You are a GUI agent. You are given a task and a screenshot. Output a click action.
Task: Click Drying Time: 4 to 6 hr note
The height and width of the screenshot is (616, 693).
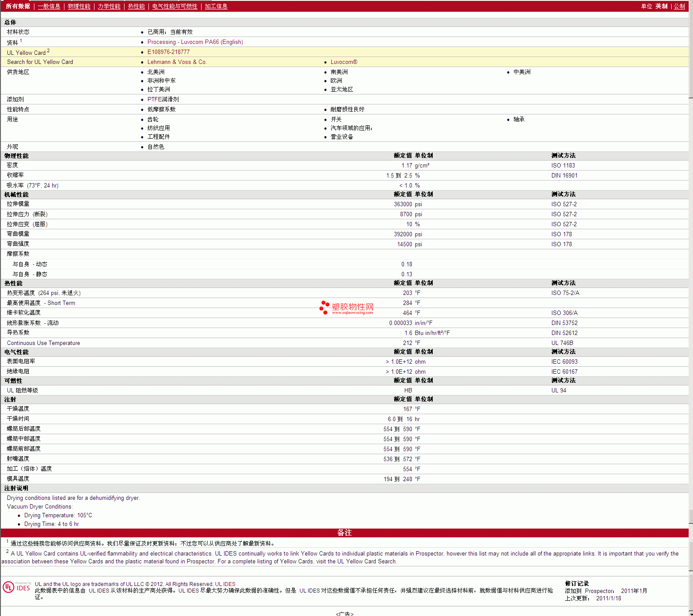click(51, 524)
